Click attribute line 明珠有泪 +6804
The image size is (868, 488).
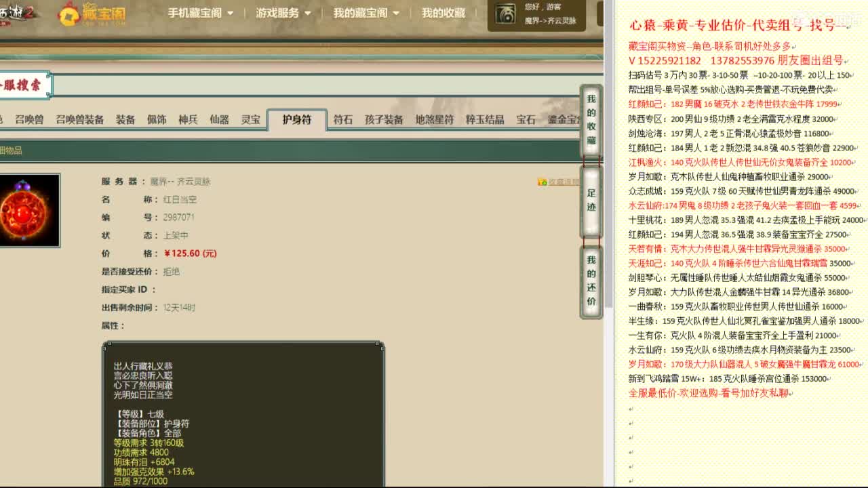click(x=144, y=462)
